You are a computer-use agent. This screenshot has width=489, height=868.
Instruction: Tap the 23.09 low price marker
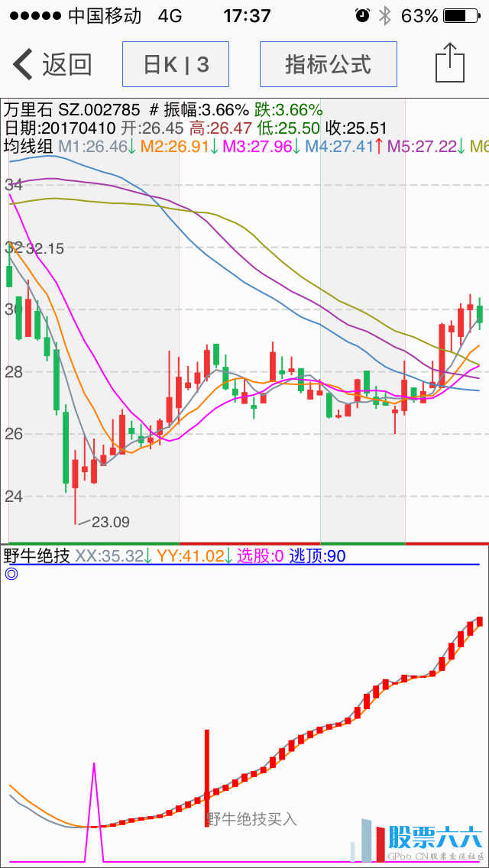coord(110,521)
